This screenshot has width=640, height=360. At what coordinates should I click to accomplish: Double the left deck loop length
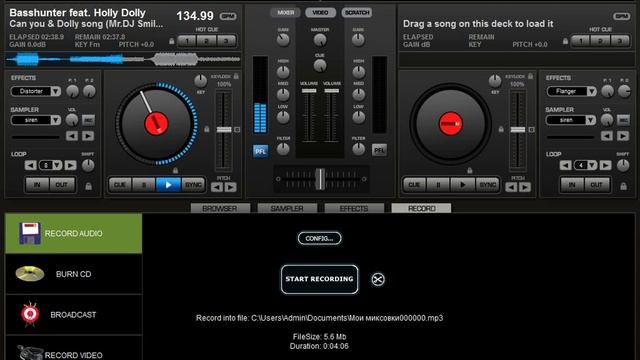click(70, 165)
